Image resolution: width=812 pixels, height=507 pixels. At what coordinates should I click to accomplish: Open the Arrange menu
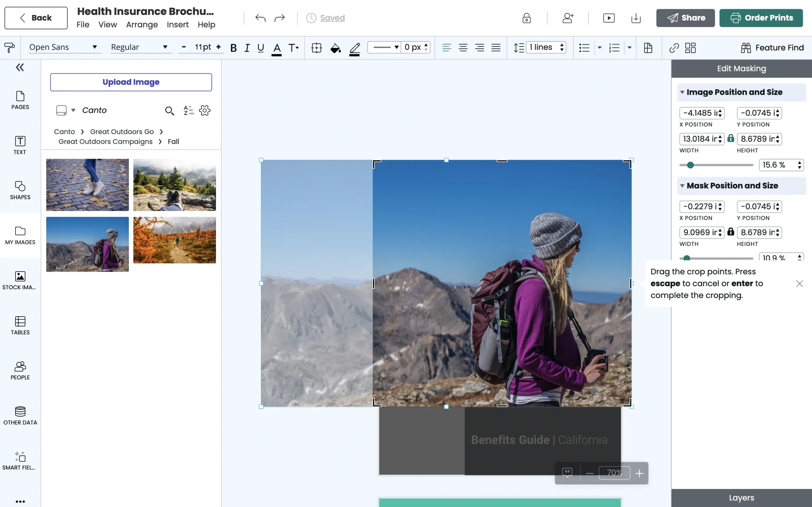142,24
